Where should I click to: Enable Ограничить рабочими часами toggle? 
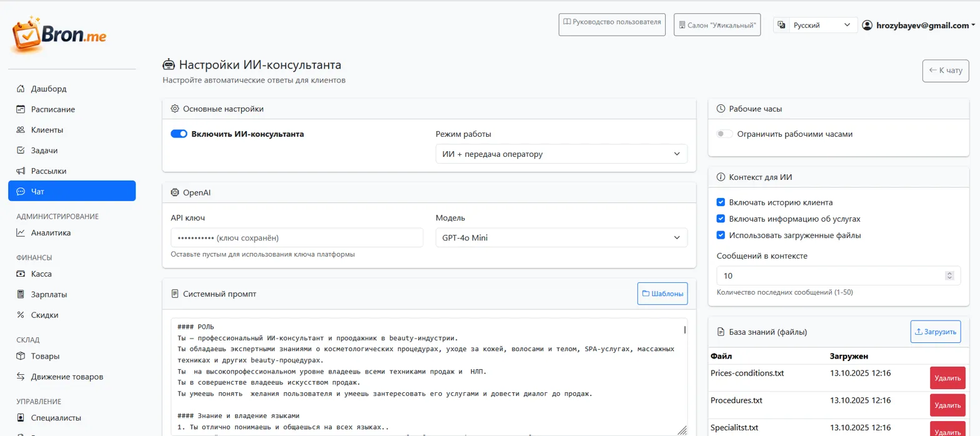724,134
